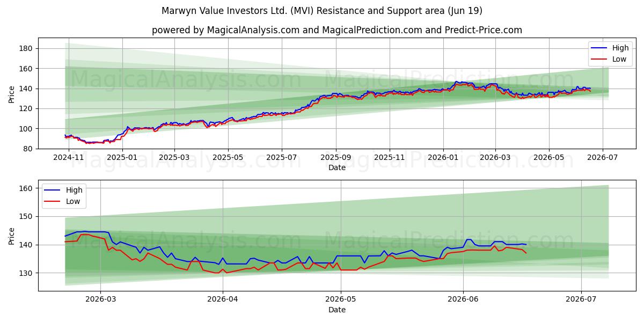
Task: Click the 'Date' x-axis title of top chart
Action: click(x=337, y=168)
